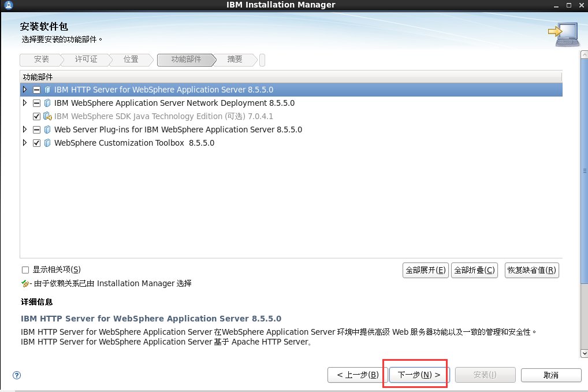588x392 pixels.
Task: Click the dependency-selected legend icon
Action: coord(25,283)
